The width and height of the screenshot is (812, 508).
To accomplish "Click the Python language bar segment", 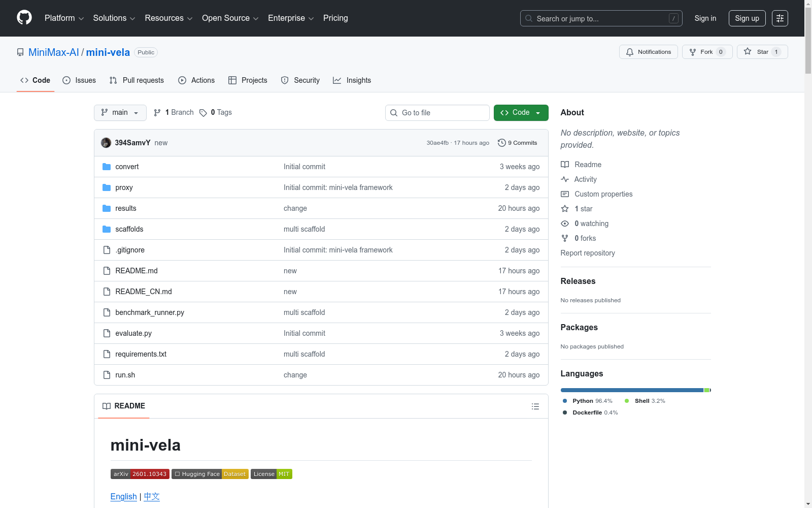I will point(632,390).
